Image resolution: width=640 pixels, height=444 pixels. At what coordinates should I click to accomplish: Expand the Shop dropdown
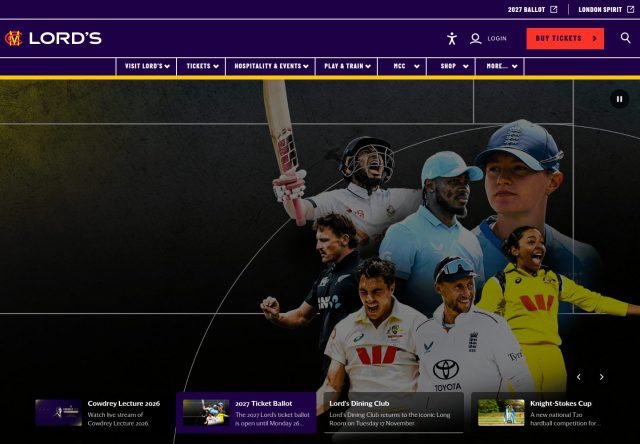coord(451,66)
